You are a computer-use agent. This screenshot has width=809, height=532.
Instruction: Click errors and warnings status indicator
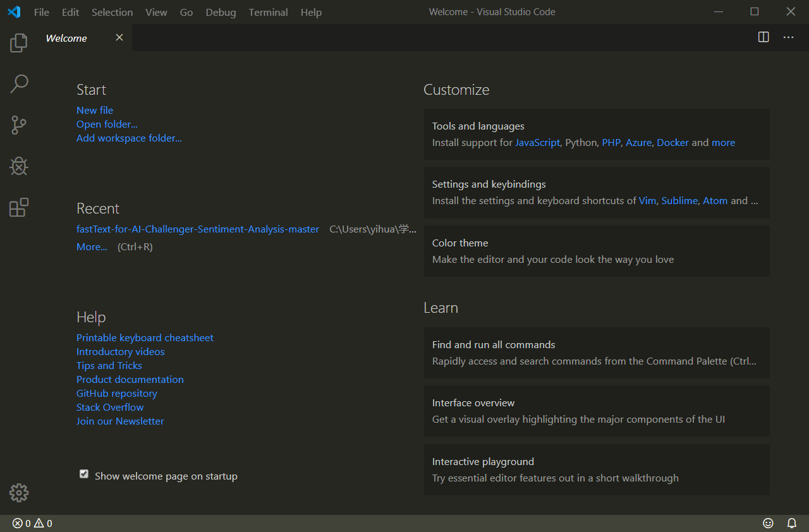coord(32,523)
